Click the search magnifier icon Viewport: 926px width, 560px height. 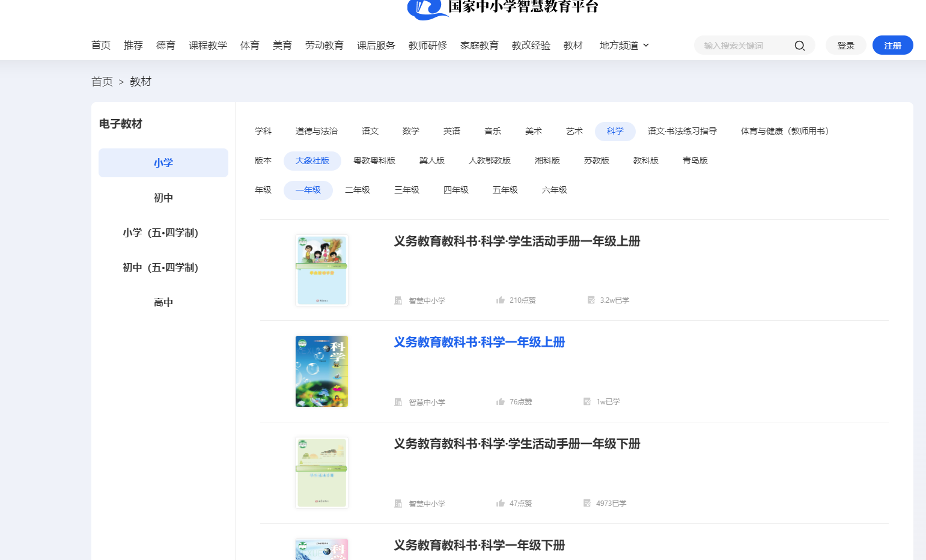coord(800,45)
